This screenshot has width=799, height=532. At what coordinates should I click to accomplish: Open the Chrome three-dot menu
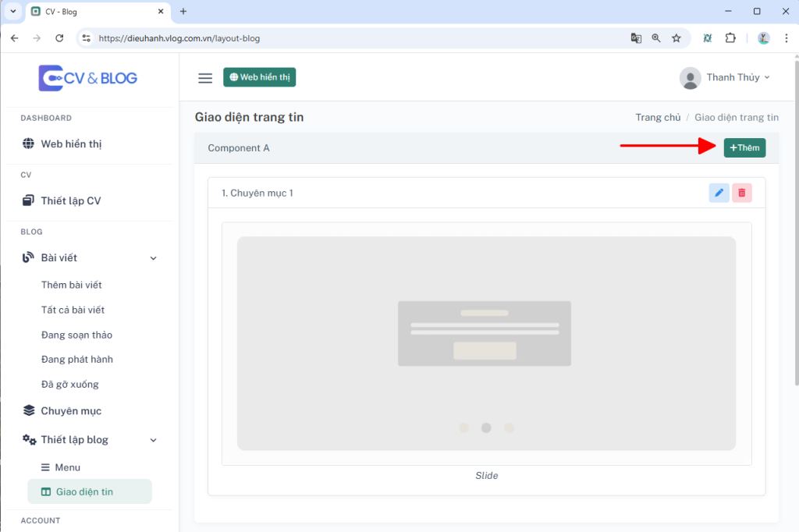click(x=787, y=38)
